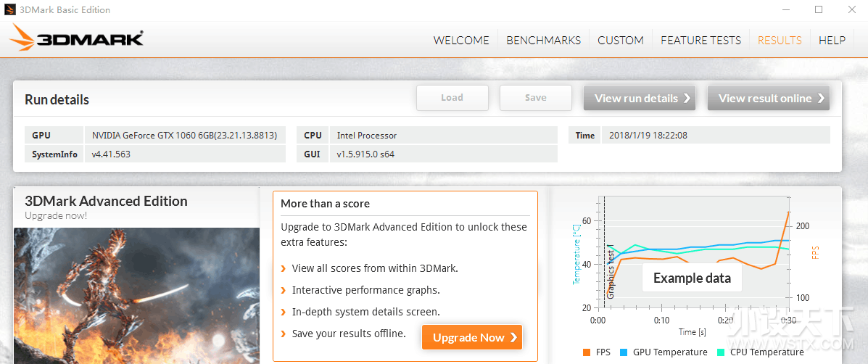Click In-depth system details screen bullet

coord(366,312)
